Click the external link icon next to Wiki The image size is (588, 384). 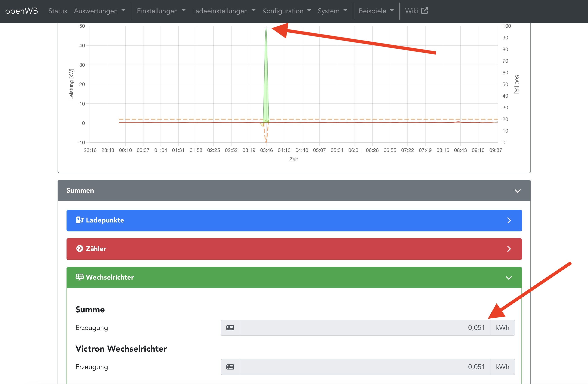point(424,11)
